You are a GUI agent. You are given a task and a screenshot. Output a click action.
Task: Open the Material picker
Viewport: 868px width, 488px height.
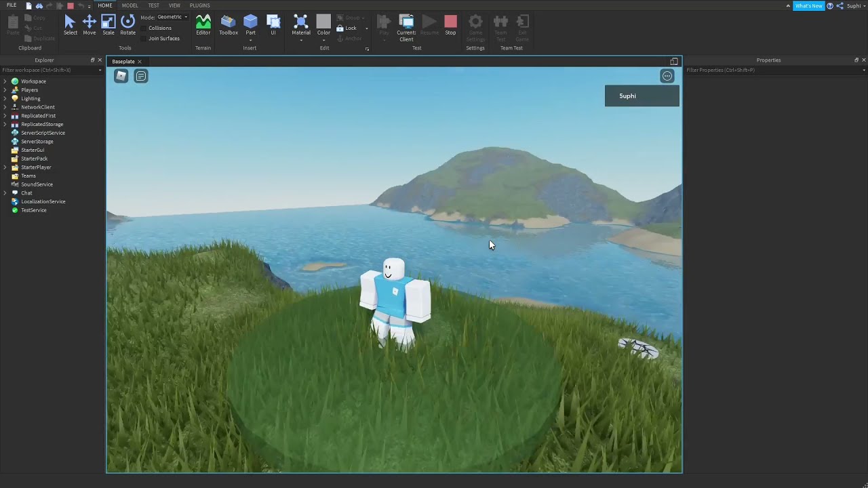pos(301,25)
